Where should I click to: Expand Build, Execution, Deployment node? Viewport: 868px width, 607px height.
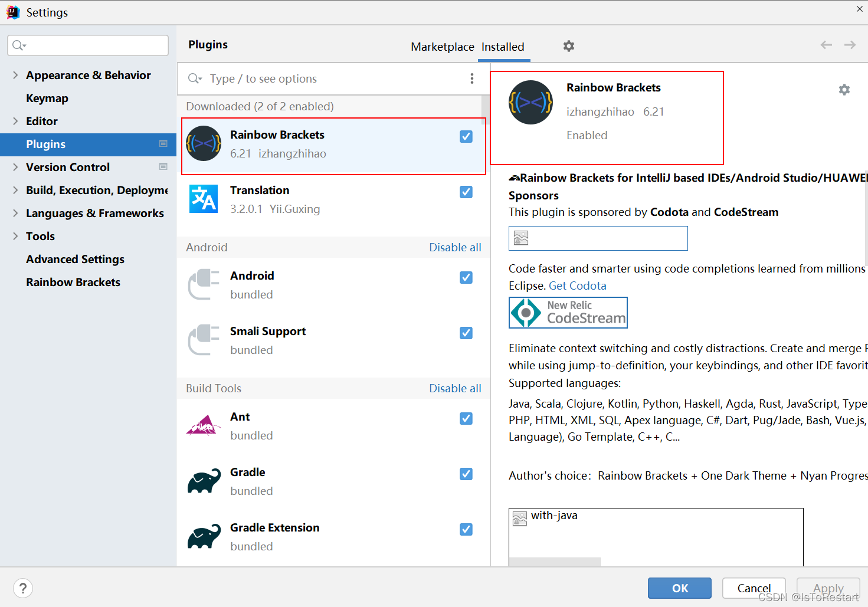[15, 190]
